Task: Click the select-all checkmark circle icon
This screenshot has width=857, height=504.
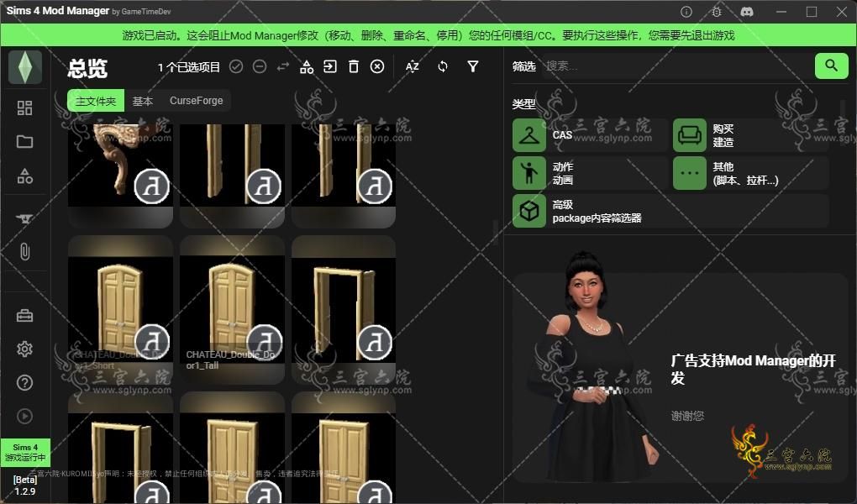Action: pos(236,66)
